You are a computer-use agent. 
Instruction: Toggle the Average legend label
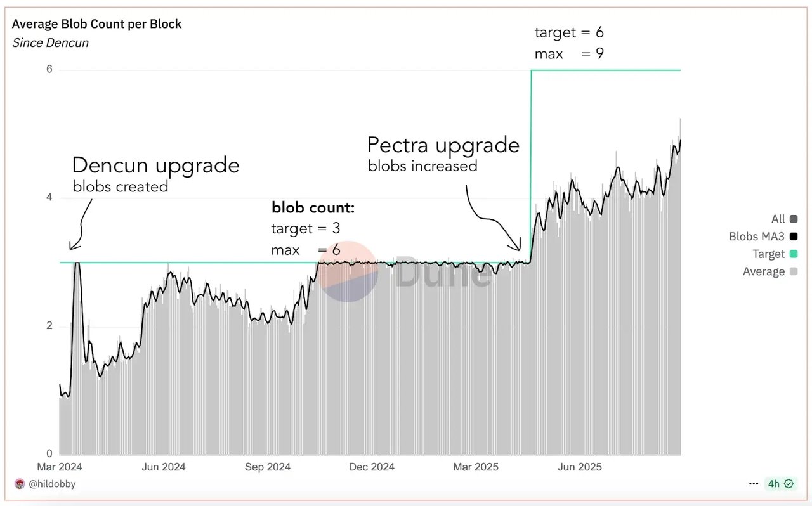point(764,271)
